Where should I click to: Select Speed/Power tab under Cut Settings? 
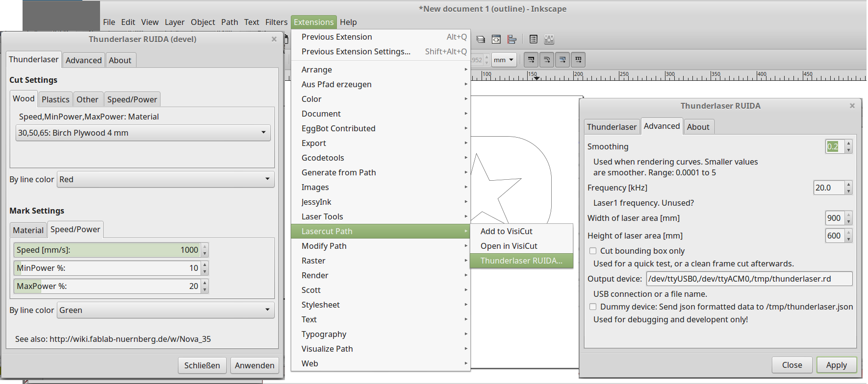132,99
